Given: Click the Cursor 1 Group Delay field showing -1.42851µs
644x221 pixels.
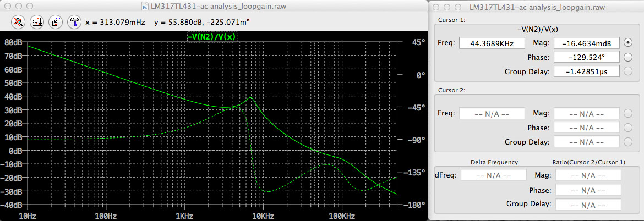Looking at the screenshot, I should point(587,72).
